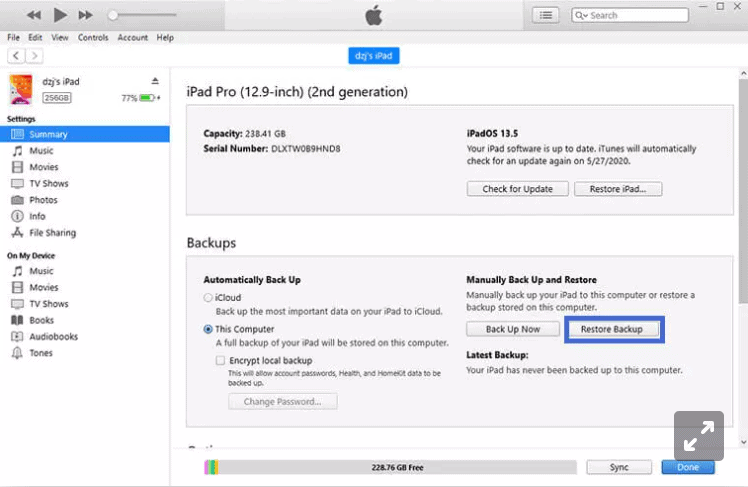Click the fast-forward playback button
This screenshot has height=487, width=748.
85,15
